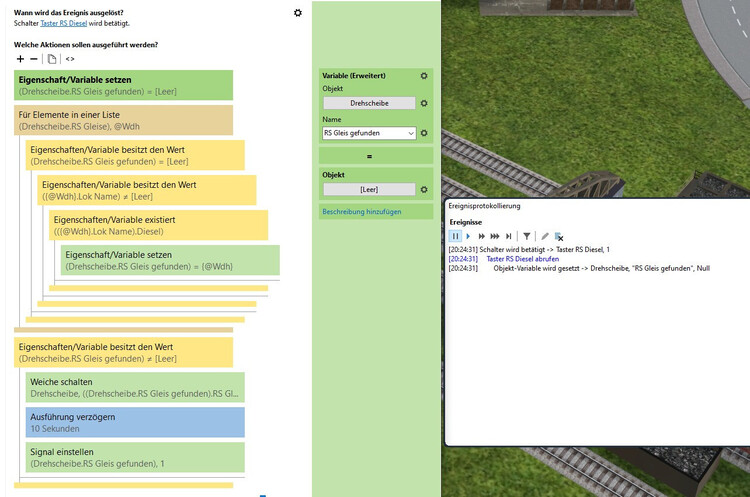Click the triple-arrow fast forward log button

tap(495, 236)
